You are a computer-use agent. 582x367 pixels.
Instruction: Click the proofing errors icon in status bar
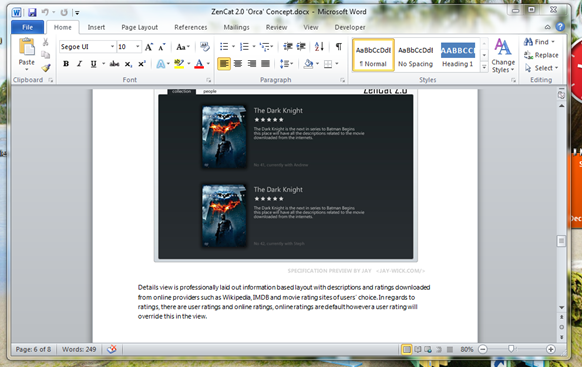pyautogui.click(x=112, y=349)
